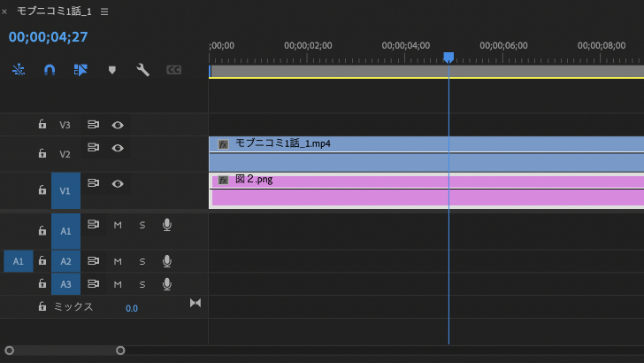Viewport: 644px width, 363px height.
Task: Click the A1 source patching button
Action: click(19, 261)
